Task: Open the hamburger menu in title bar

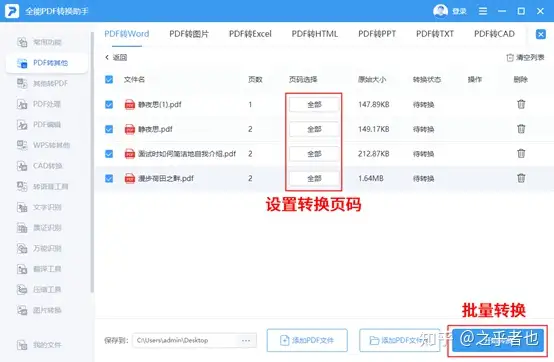Action: pyautogui.click(x=483, y=11)
